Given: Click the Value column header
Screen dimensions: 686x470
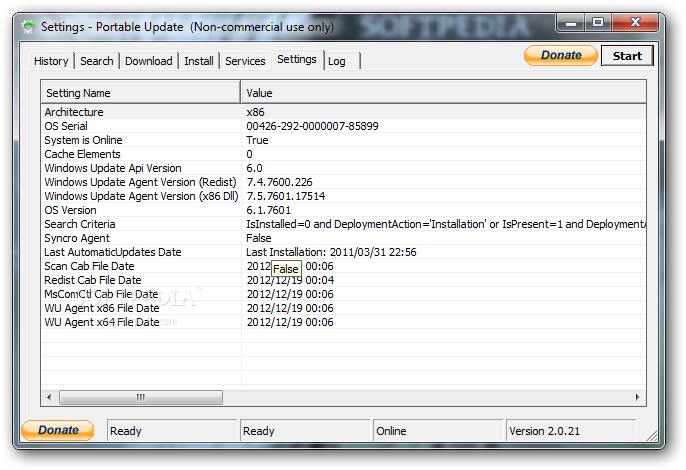Looking at the screenshot, I should click(x=444, y=93).
